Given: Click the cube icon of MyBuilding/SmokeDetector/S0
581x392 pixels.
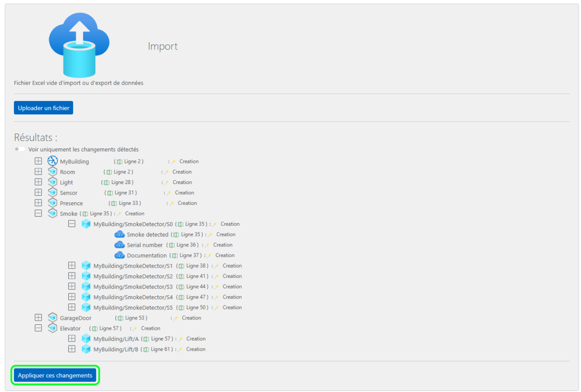Looking at the screenshot, I should [x=86, y=224].
